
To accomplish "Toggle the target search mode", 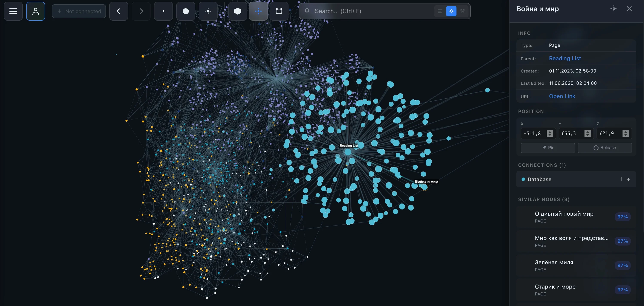I will [451, 11].
